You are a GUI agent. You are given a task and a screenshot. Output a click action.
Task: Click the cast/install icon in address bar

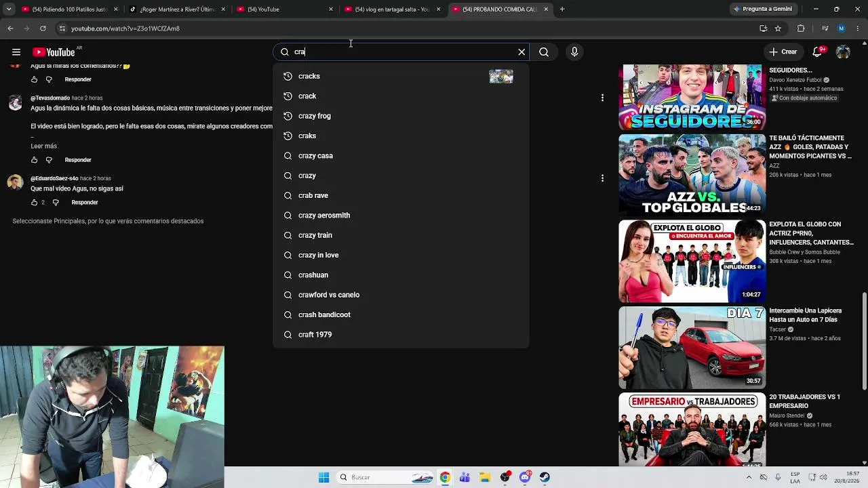[x=763, y=28]
